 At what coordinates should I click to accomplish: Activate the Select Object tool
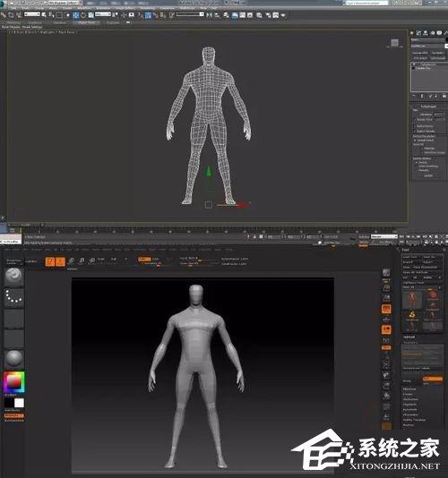point(44,14)
